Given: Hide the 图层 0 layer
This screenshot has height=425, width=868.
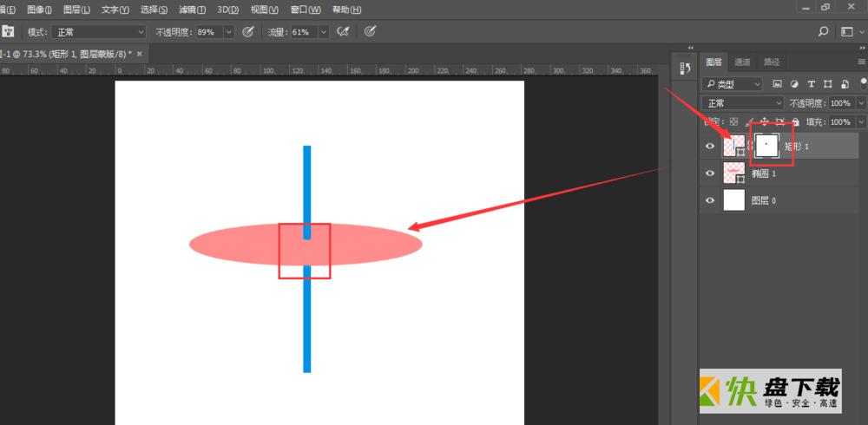Looking at the screenshot, I should (710, 200).
